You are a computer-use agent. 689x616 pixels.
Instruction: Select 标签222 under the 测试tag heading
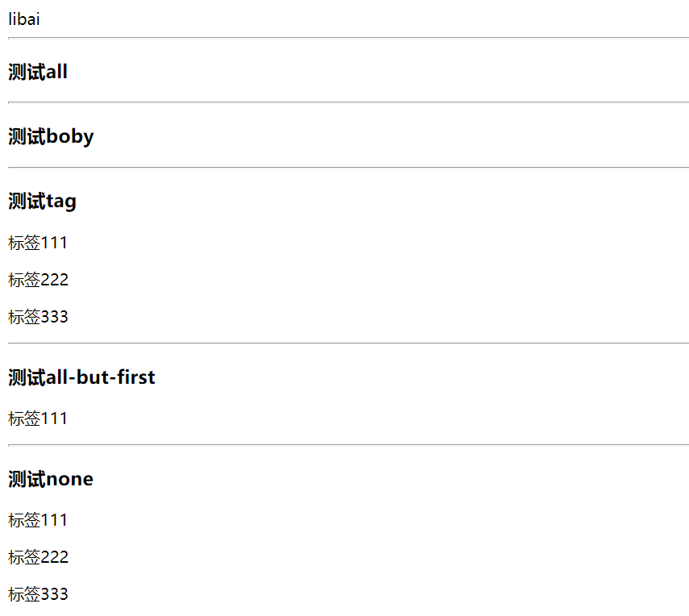38,280
